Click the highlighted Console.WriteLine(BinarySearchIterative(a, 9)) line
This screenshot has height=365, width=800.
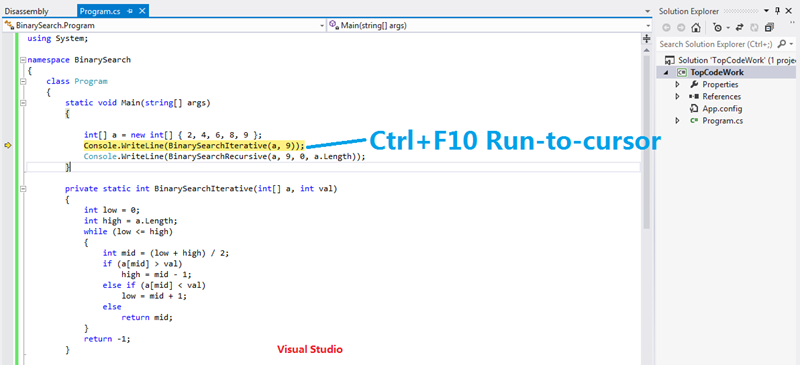tap(194, 145)
